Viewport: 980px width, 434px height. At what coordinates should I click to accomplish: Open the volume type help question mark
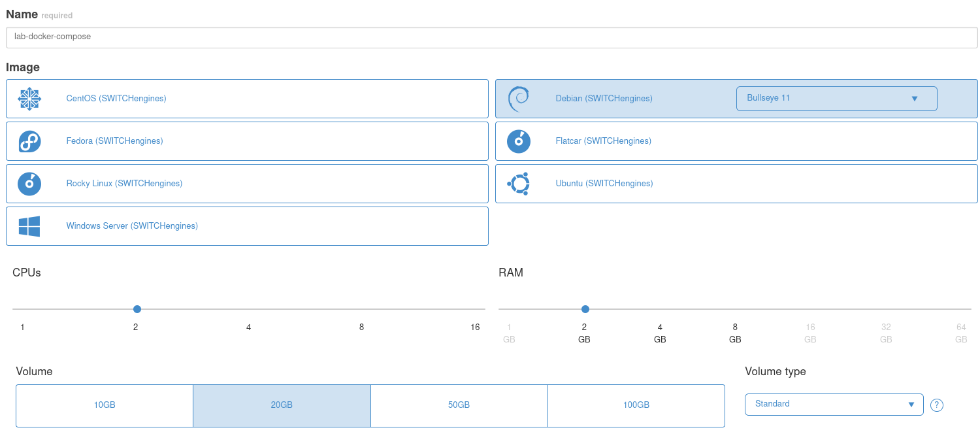pyautogui.click(x=936, y=405)
